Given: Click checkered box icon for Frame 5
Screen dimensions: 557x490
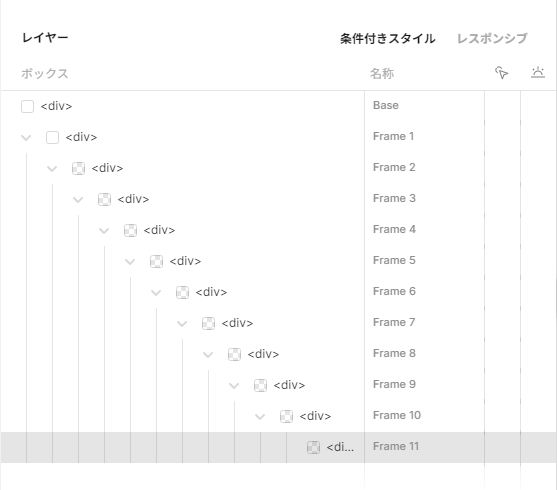Looking at the screenshot, I should 156,261.
